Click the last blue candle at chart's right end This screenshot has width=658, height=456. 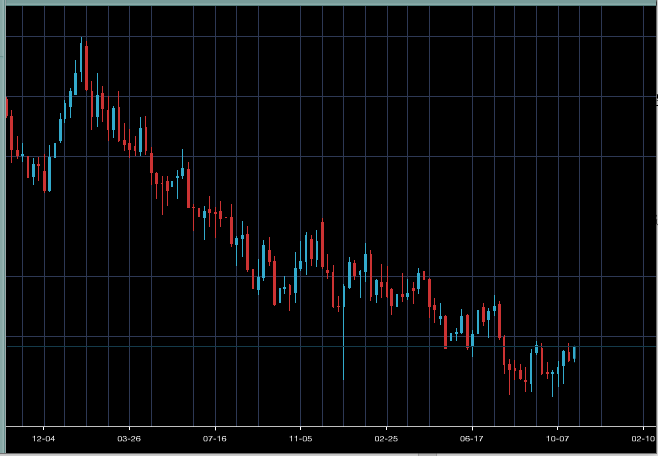tap(574, 354)
